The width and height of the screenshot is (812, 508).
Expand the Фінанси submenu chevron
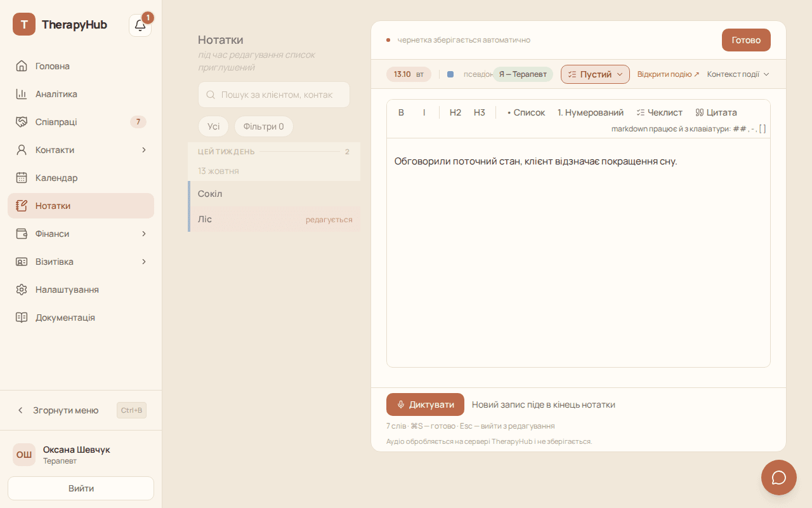click(x=144, y=234)
